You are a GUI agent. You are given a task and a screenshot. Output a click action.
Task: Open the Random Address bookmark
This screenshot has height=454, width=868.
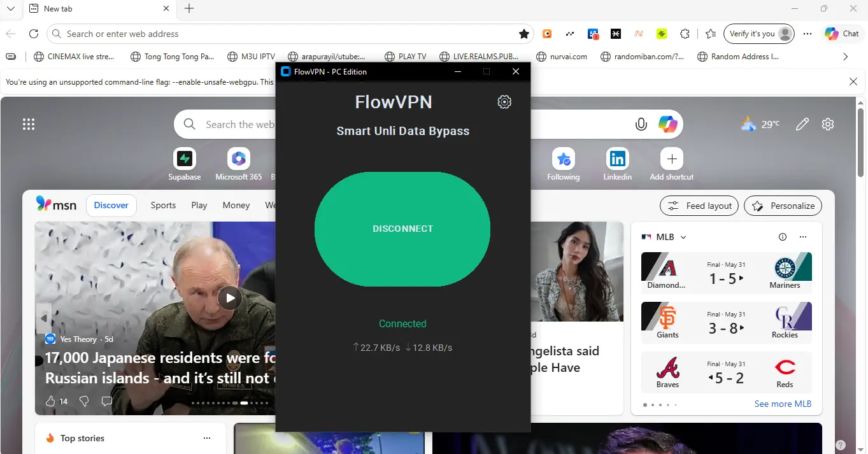coord(738,57)
